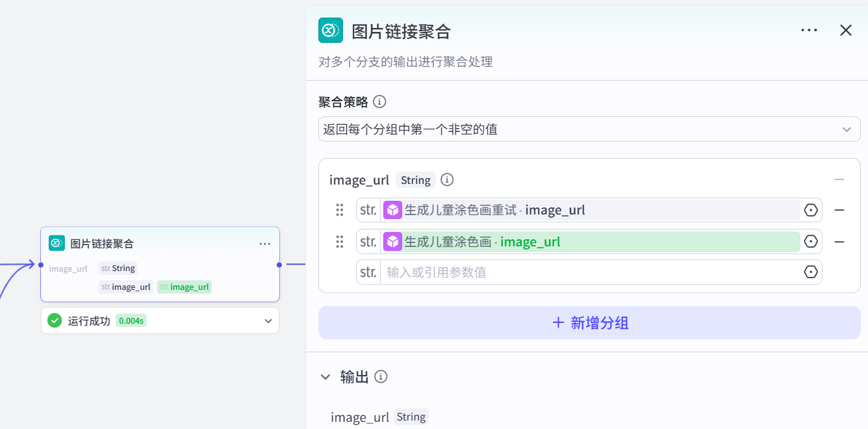
Task: Click the node's left input connection port
Action: pos(41,265)
